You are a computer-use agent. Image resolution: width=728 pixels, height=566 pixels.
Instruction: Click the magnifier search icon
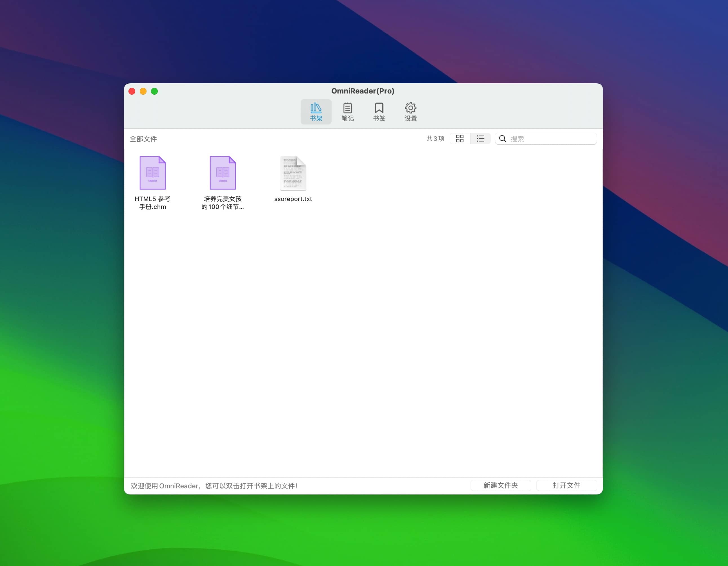click(x=502, y=139)
